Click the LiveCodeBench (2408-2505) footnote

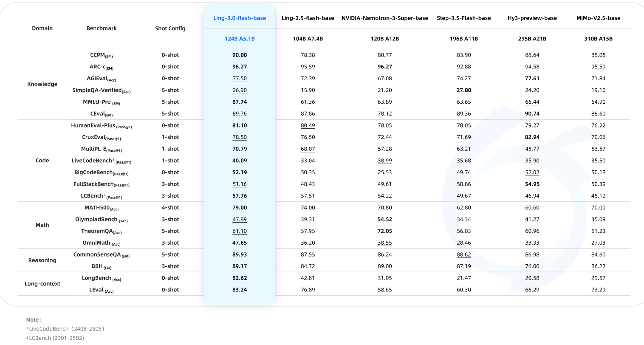tap(65, 329)
